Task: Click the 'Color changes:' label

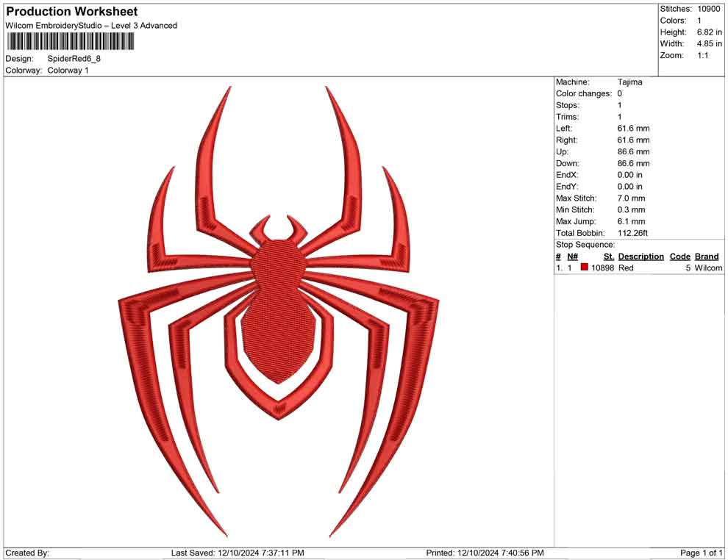Action: click(584, 94)
